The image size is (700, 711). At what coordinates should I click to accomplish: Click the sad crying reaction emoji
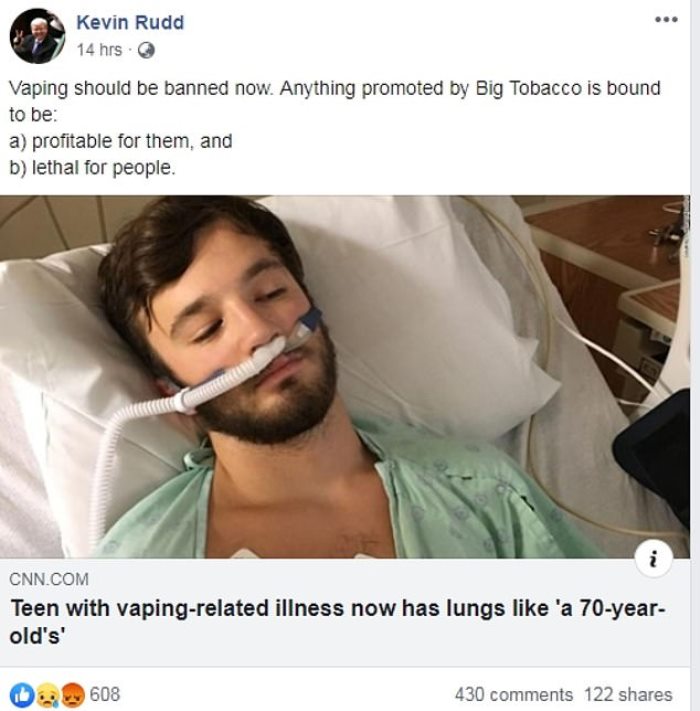[46, 694]
